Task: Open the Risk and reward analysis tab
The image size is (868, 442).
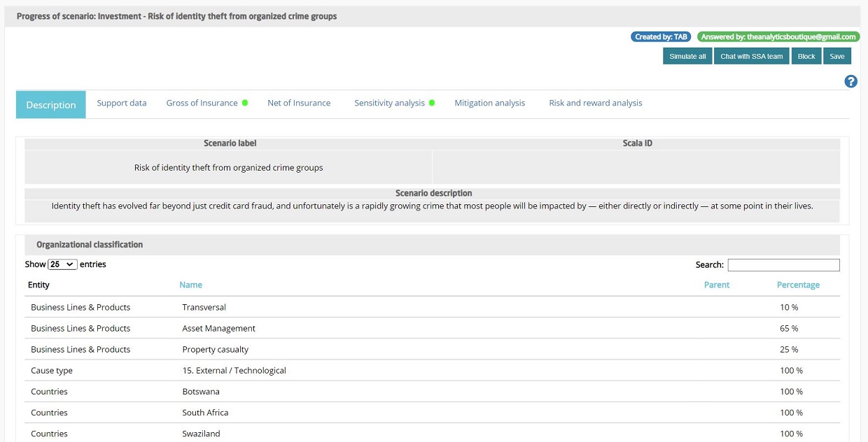Action: pyautogui.click(x=595, y=103)
